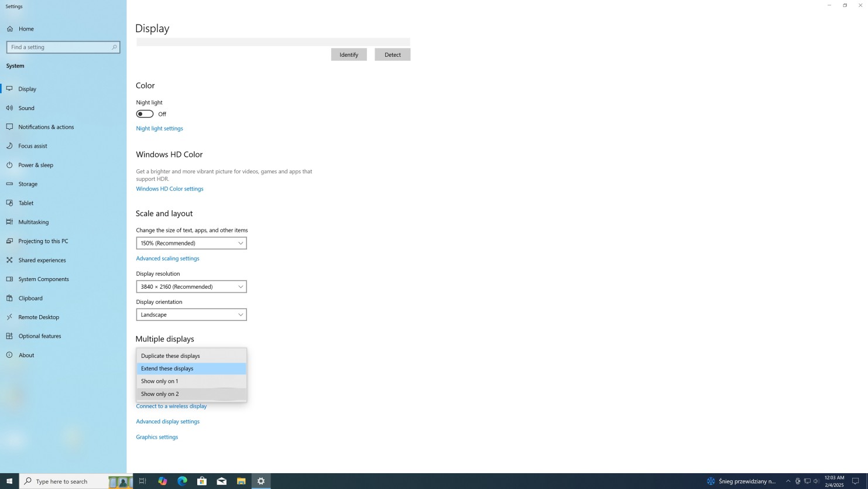Viewport: 868px width, 489px height.
Task: Click the volume icon in system tray
Action: [816, 481]
